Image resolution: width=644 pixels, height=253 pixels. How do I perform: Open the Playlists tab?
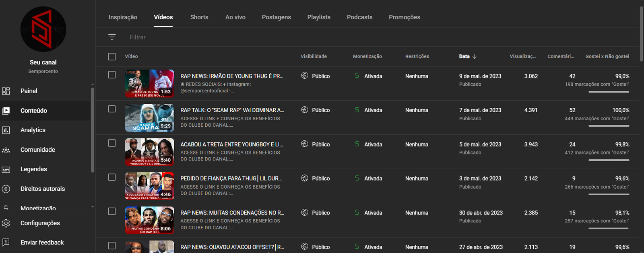click(x=319, y=17)
